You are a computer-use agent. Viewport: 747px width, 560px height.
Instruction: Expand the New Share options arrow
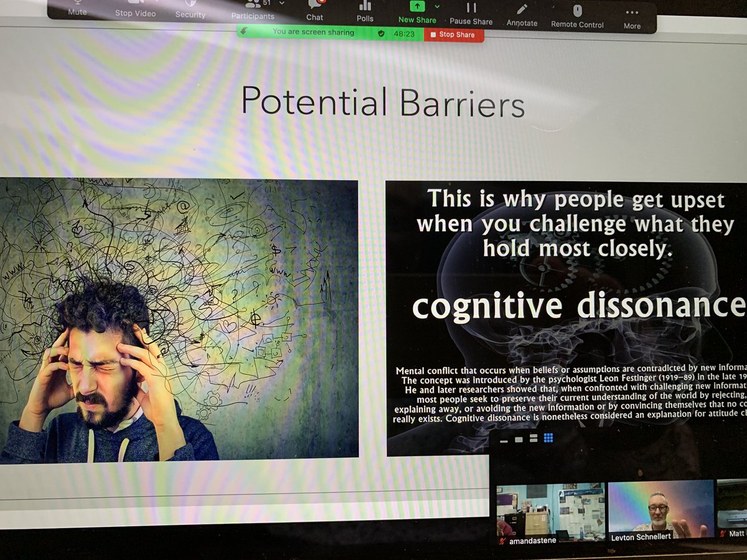437,7
